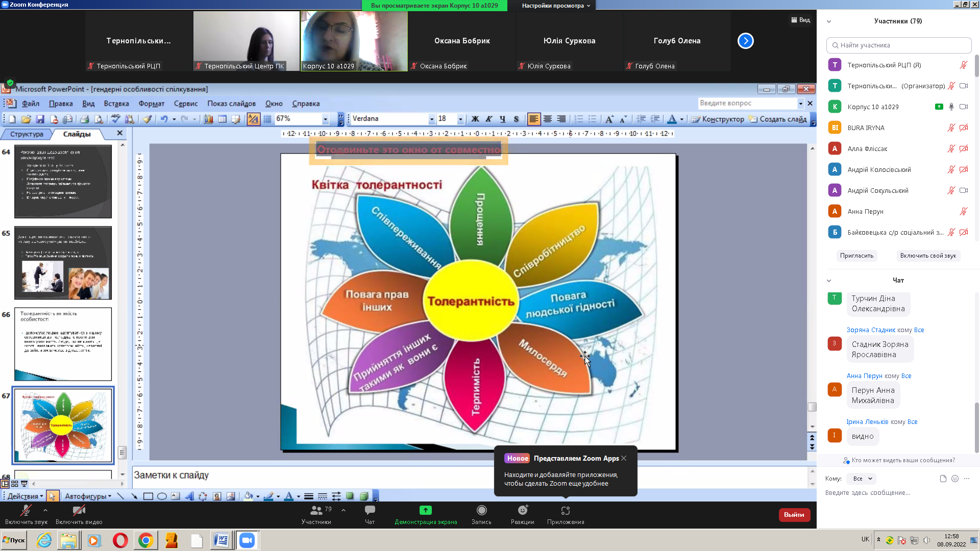This screenshot has height=551, width=980.
Task: Open Zoom Reactions menu
Action: 523,514
